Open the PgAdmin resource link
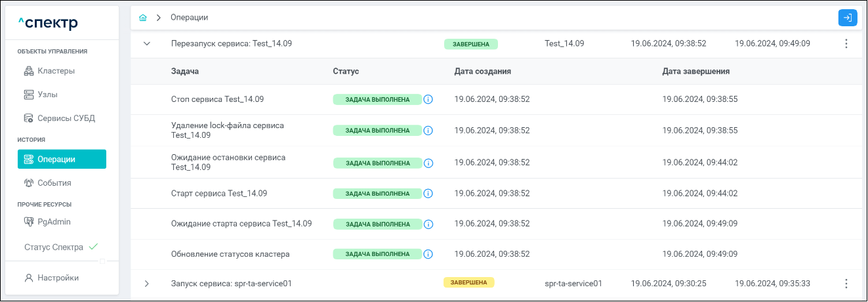Viewport: 868px width, 302px height. coord(54,222)
